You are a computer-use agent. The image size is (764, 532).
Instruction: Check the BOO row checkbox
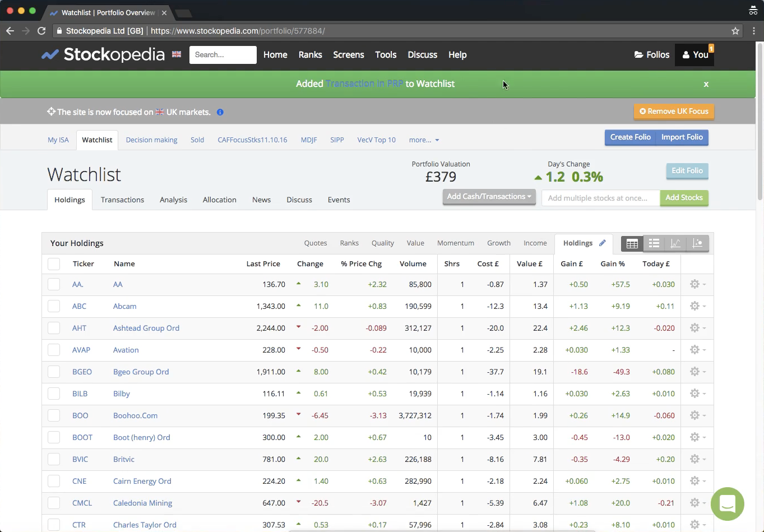tap(54, 415)
